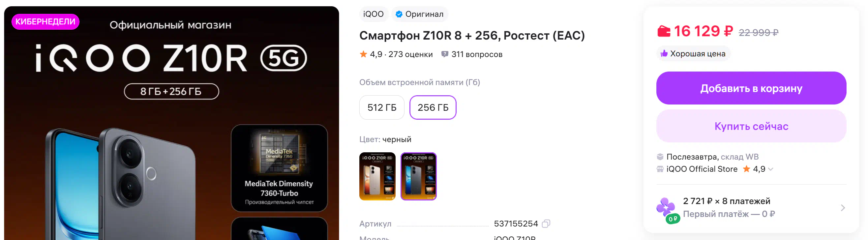Open installment details arrow for 8 платежей
The image size is (868, 240).
tap(843, 208)
